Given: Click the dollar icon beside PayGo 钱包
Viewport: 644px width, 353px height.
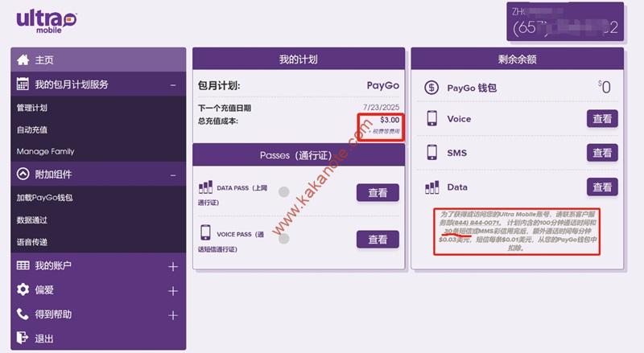Looking at the screenshot, I should point(431,88).
